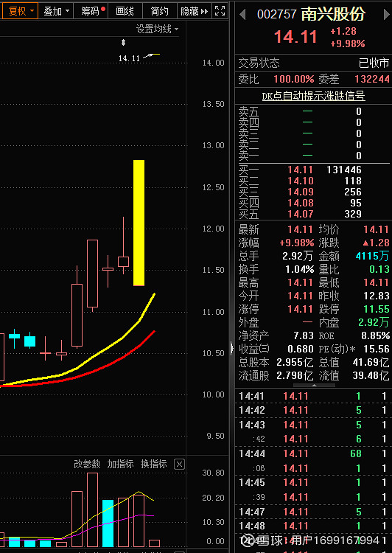Click 加指标 to add an indicator
Screen dimensions: 392x553
[120, 464]
